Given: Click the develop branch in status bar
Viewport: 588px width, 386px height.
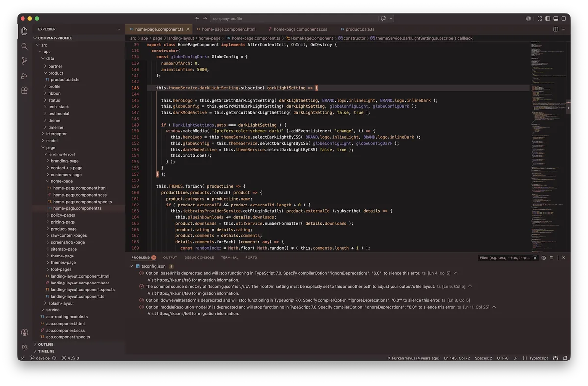Looking at the screenshot, I should (40, 358).
